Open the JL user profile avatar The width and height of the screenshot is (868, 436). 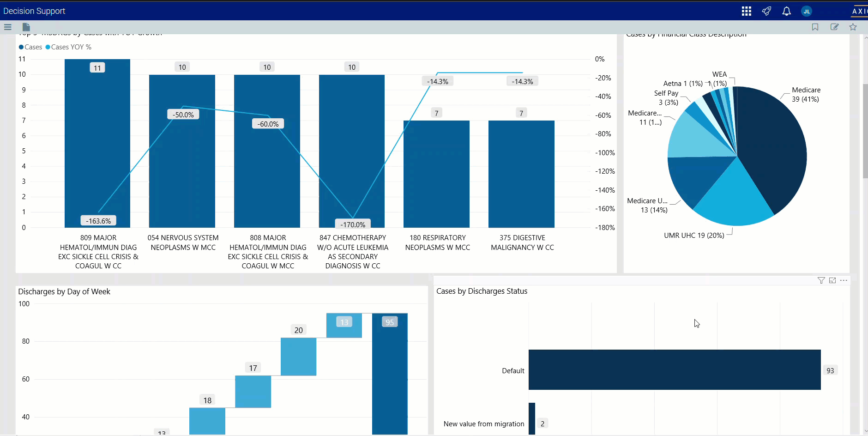(x=807, y=11)
